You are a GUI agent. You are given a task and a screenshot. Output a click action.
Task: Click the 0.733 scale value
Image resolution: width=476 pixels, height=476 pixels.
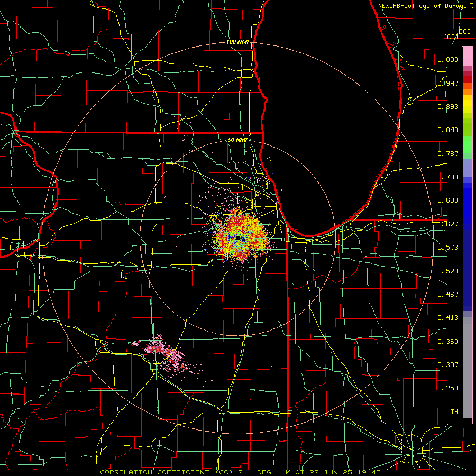pos(448,177)
